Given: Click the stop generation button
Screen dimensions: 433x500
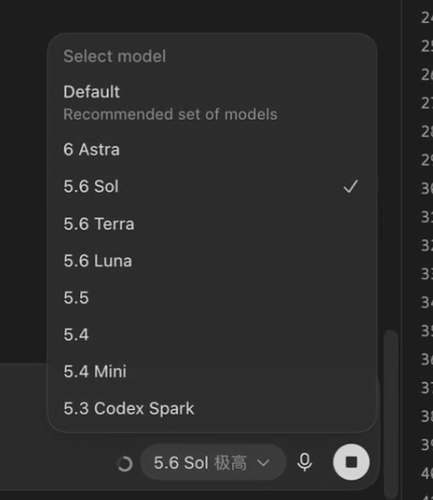Looking at the screenshot, I should tap(351, 462).
